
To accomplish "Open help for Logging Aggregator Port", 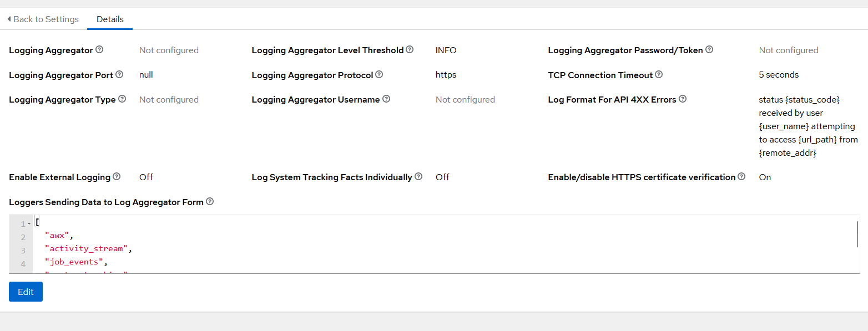I will 119,75.
